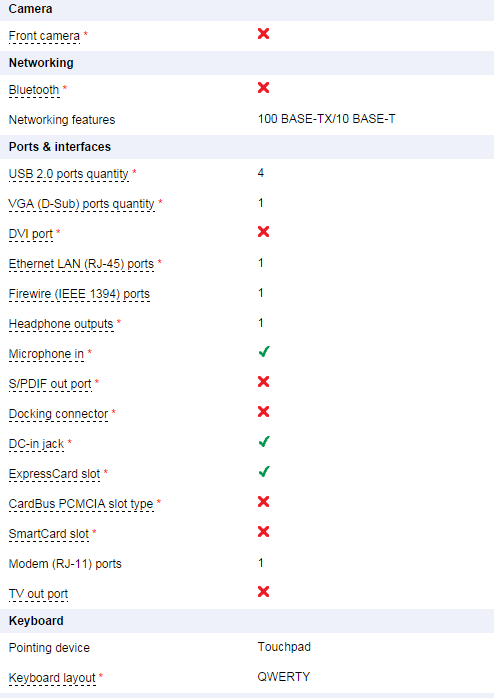Screen dimensions: 494x698
Task: Open the USB 2.0 ports quantity definition
Action: click(69, 174)
